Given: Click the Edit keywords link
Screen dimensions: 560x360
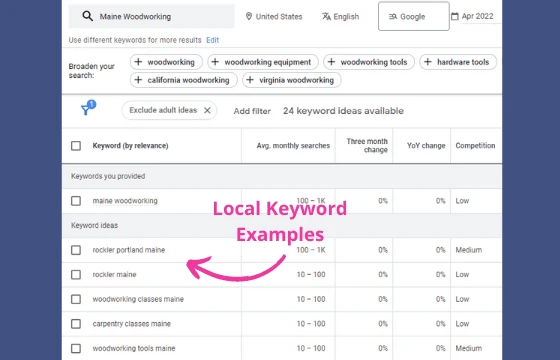Looking at the screenshot, I should [x=212, y=40].
